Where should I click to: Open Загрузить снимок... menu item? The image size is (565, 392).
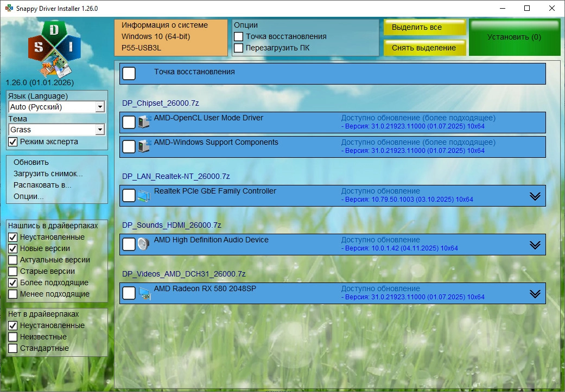click(x=48, y=174)
